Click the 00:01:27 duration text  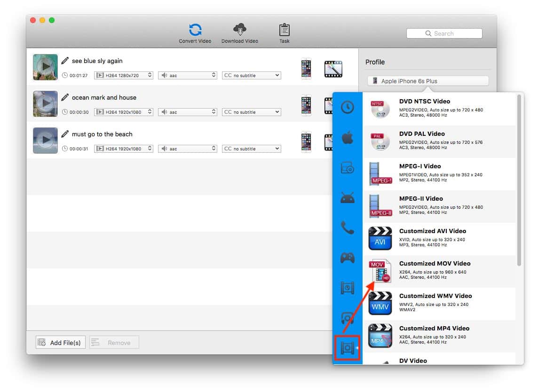[x=79, y=76]
